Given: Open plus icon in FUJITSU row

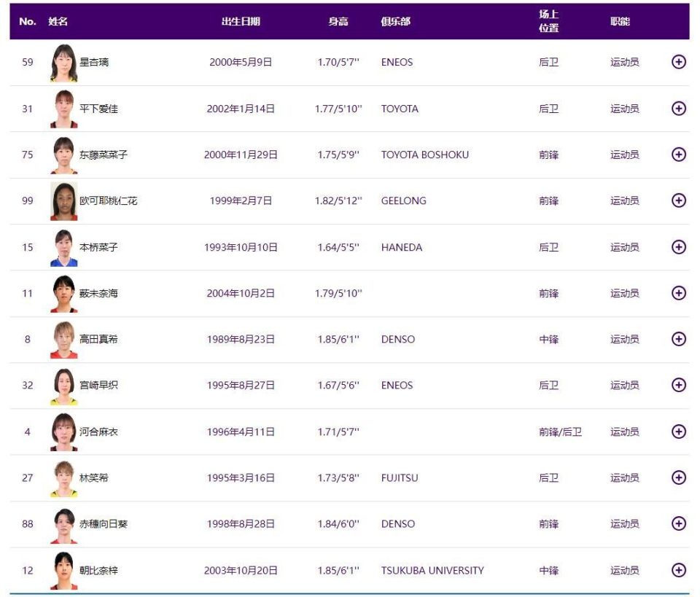Looking at the screenshot, I should pos(678,477).
